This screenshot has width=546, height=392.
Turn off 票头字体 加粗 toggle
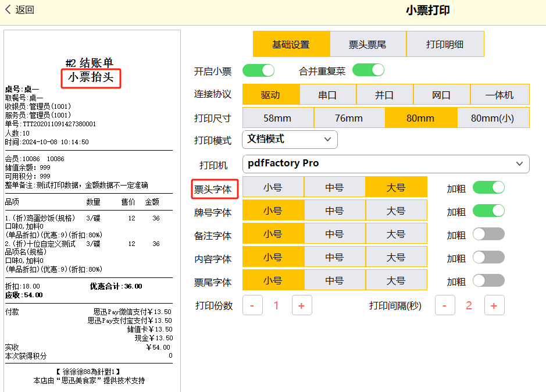[x=488, y=188]
